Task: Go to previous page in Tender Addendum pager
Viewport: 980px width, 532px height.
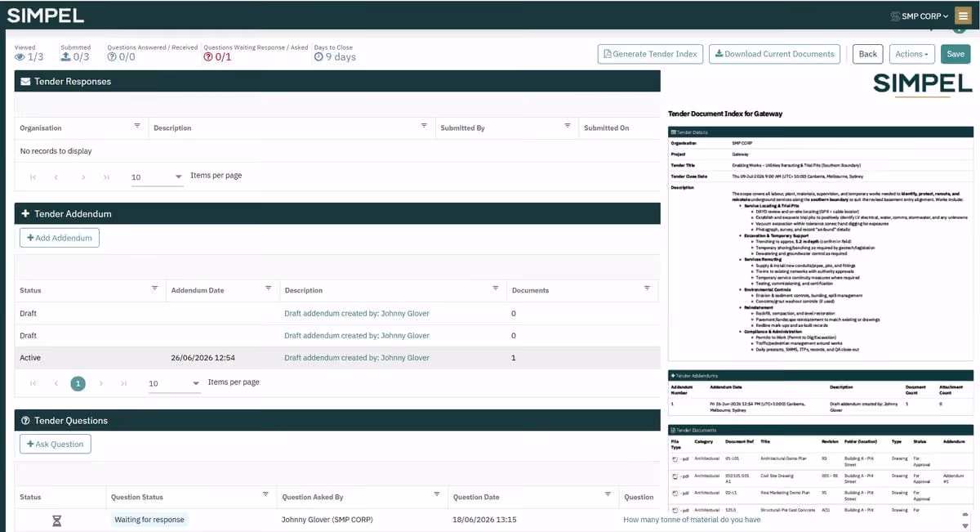Action: pyautogui.click(x=56, y=383)
